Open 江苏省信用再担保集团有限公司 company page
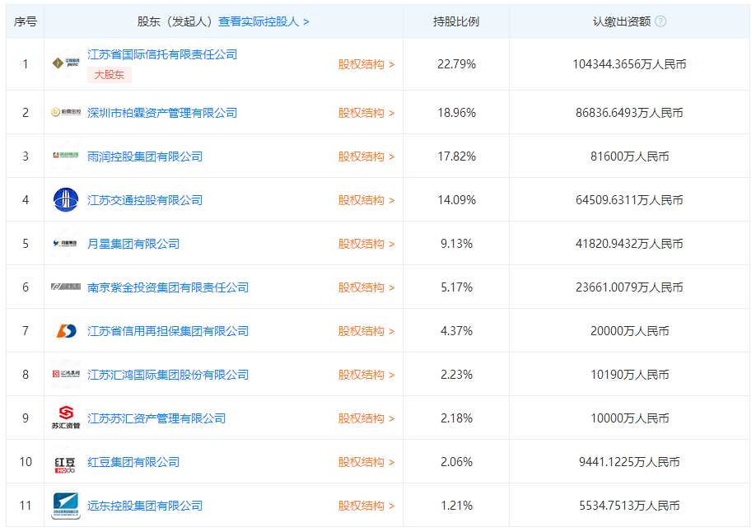The height and width of the screenshot is (532, 756). (x=168, y=331)
